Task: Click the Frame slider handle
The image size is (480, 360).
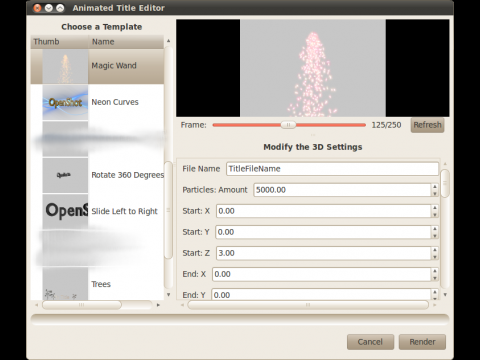Action: (x=288, y=125)
